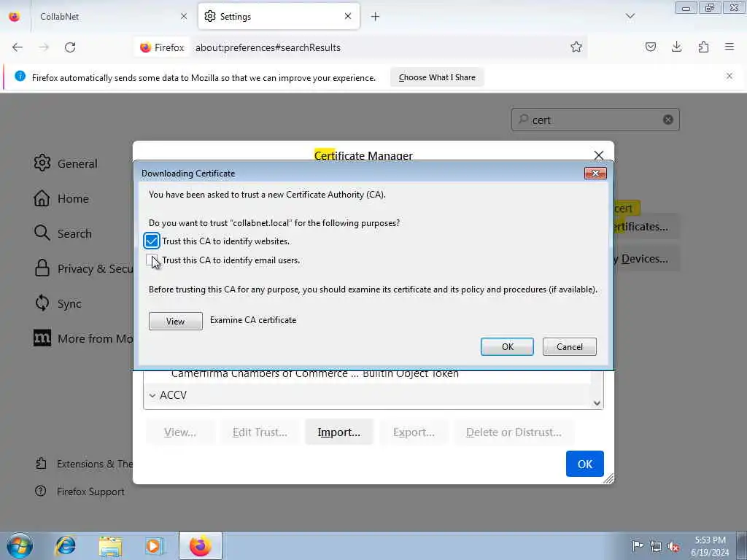Click the Windows Start orb
The width and height of the screenshot is (747, 560).
[x=20, y=545]
